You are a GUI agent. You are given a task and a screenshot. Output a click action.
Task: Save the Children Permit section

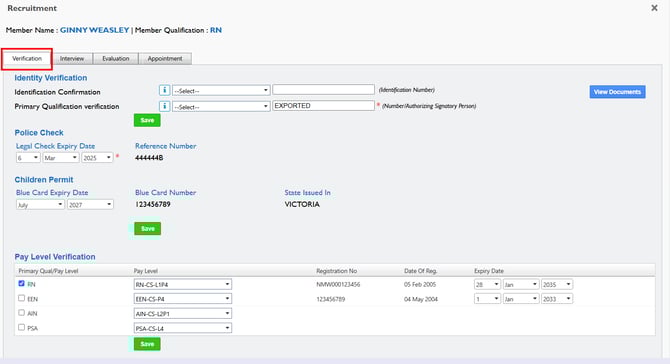147,229
